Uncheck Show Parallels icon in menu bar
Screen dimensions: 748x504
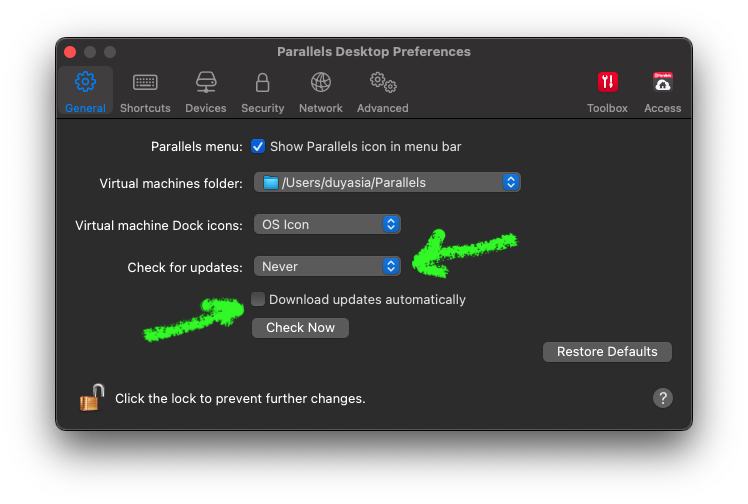point(258,146)
